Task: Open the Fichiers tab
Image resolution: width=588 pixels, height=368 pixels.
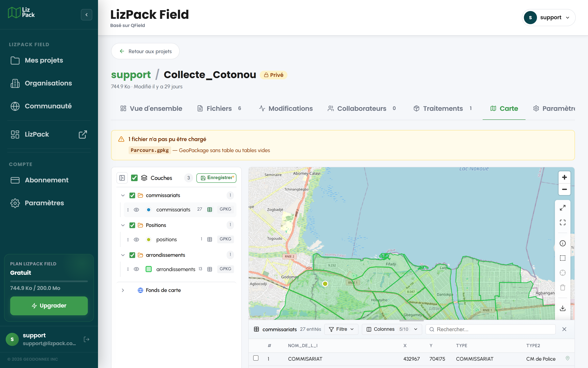Action: [x=219, y=109]
